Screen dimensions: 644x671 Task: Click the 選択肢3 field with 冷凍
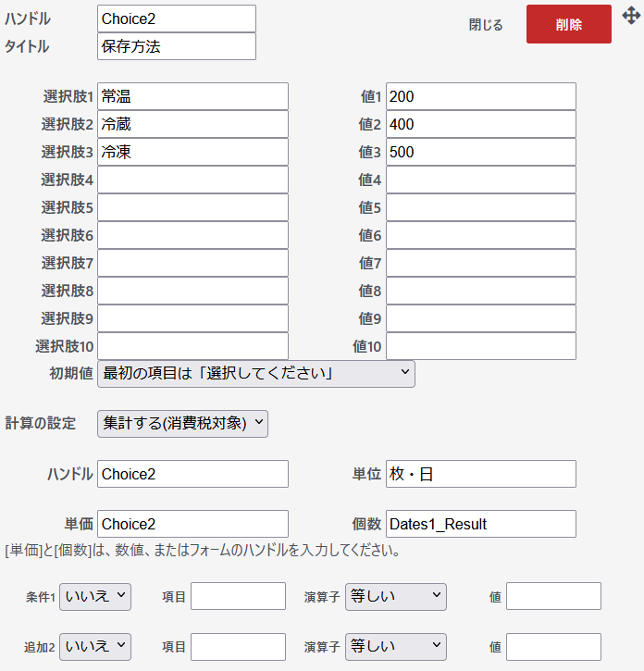pos(193,152)
